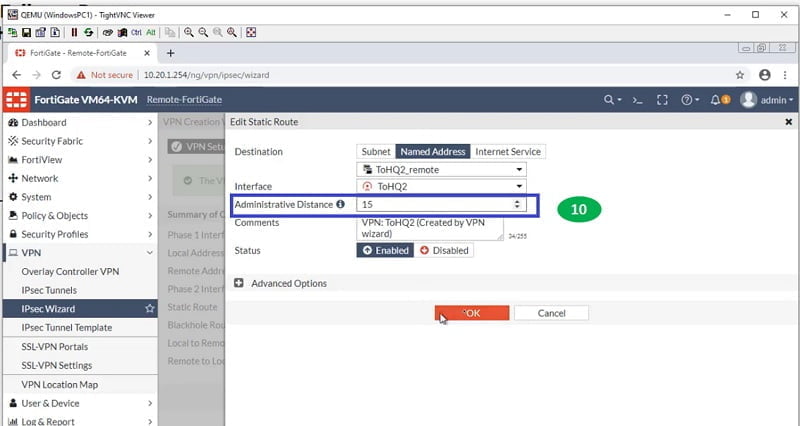Screen dimensions: 800x426
Task: Switch TightVNC to full screen
Action: tap(251, 32)
